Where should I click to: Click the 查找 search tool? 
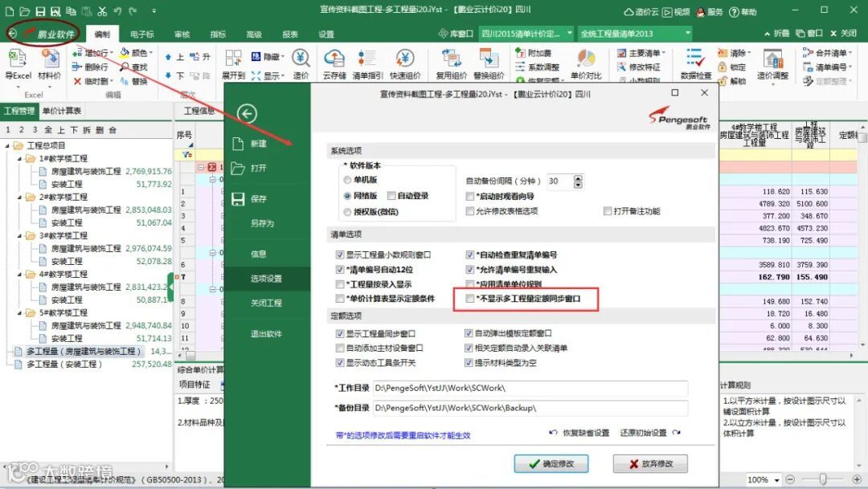(x=134, y=67)
